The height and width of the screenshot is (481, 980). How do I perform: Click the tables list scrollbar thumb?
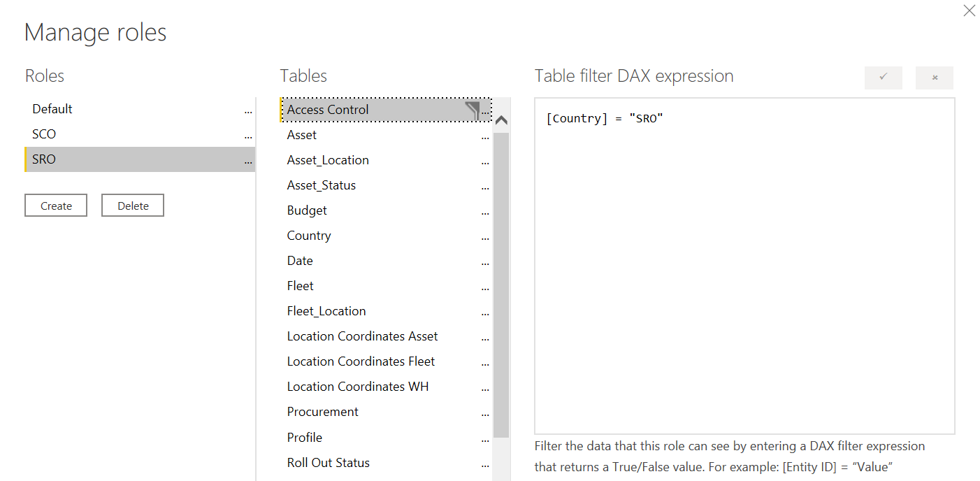point(501,285)
